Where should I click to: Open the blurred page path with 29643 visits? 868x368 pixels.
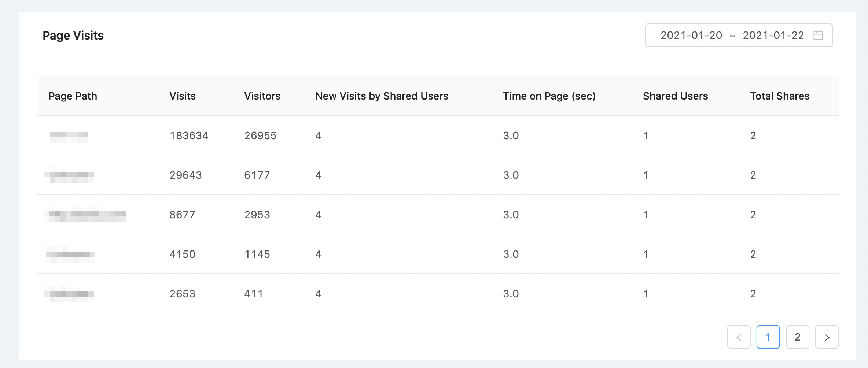point(69,175)
